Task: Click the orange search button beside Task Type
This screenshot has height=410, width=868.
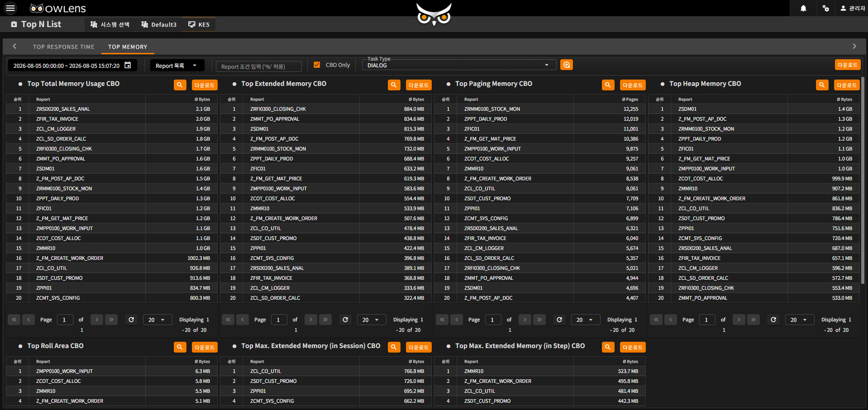Action: (566, 65)
